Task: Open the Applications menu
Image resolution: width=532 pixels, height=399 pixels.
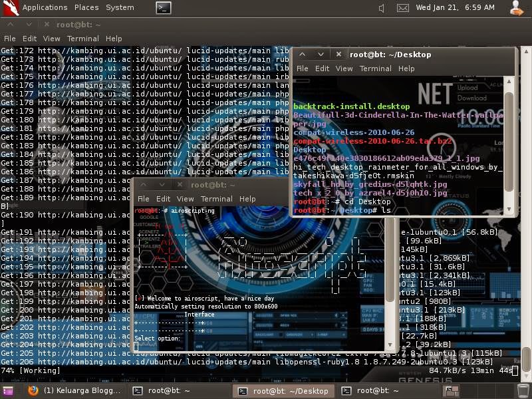Action: (x=45, y=7)
